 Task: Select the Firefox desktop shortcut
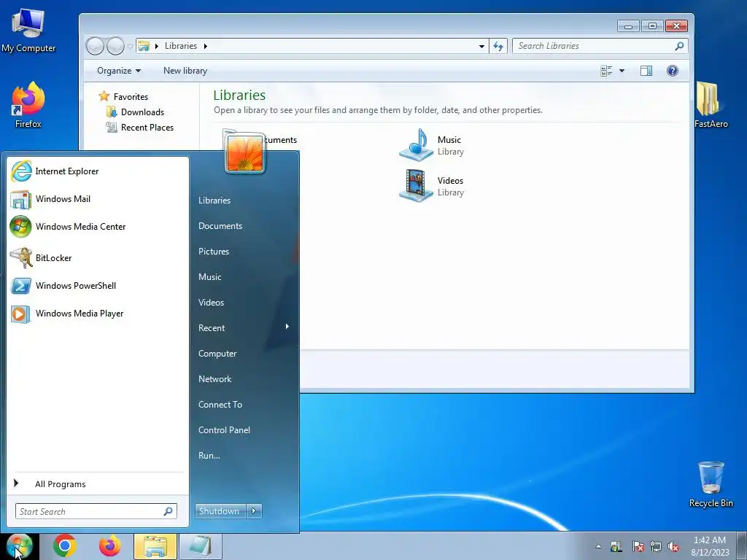click(28, 105)
